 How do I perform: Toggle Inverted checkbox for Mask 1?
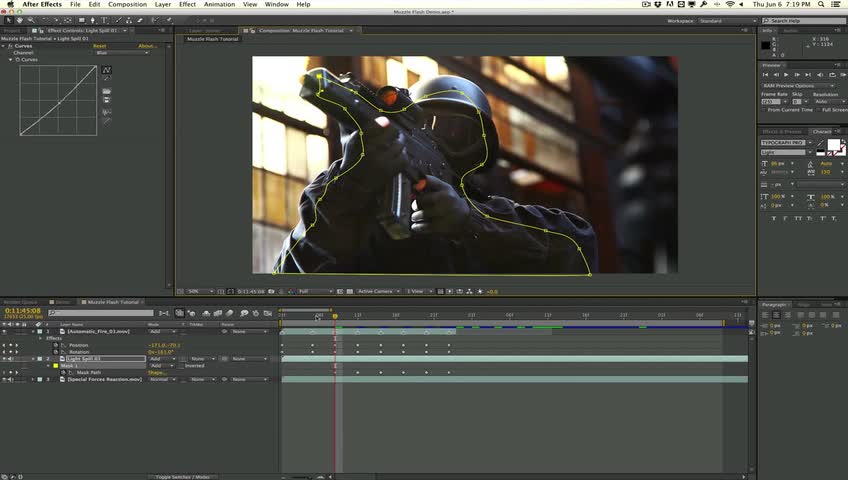[x=181, y=366]
